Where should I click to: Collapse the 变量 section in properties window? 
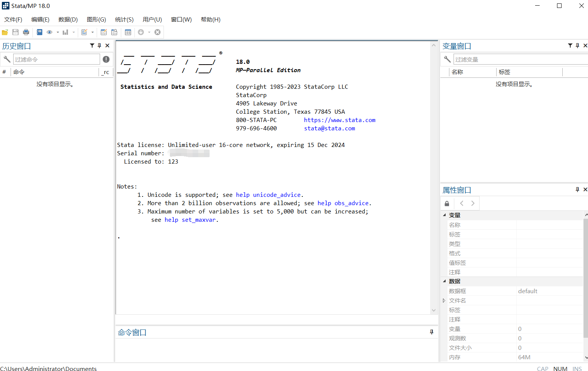tap(444, 215)
